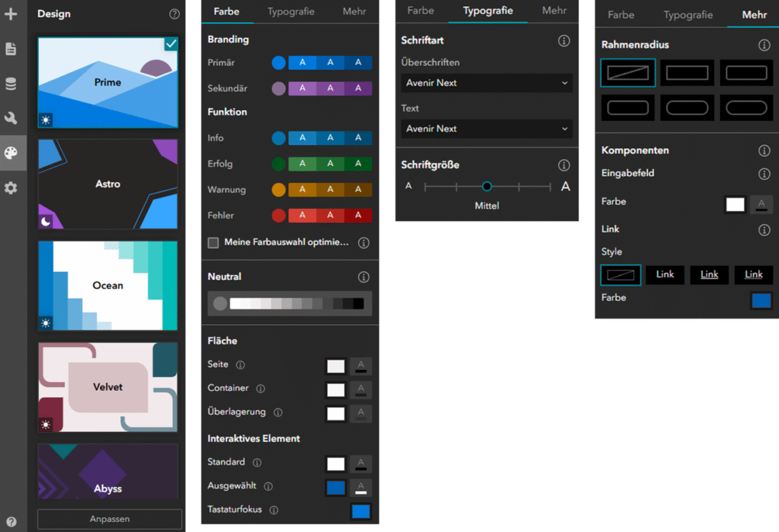Show info for Neutral section
Viewport: 779px width, 532px height.
(364, 277)
